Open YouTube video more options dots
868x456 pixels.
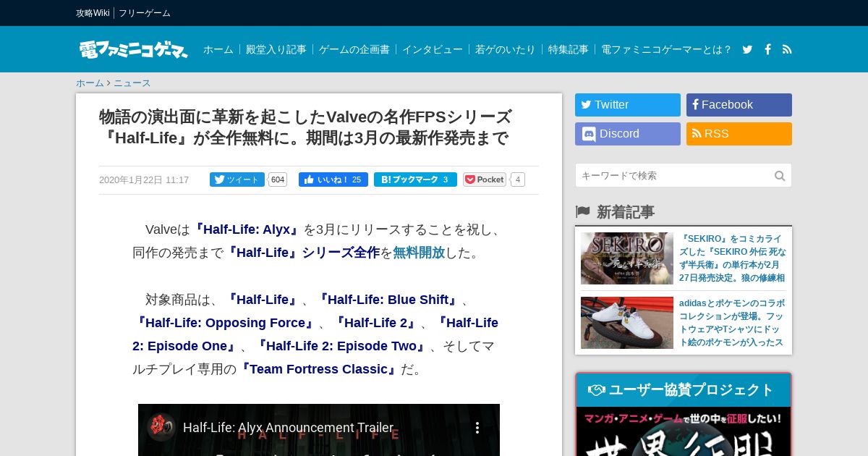(477, 427)
